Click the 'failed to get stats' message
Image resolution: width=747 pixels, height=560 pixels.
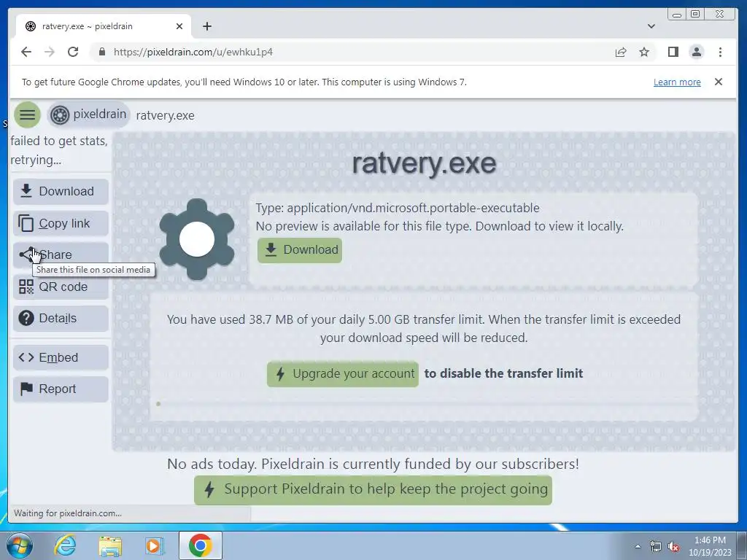click(x=59, y=150)
